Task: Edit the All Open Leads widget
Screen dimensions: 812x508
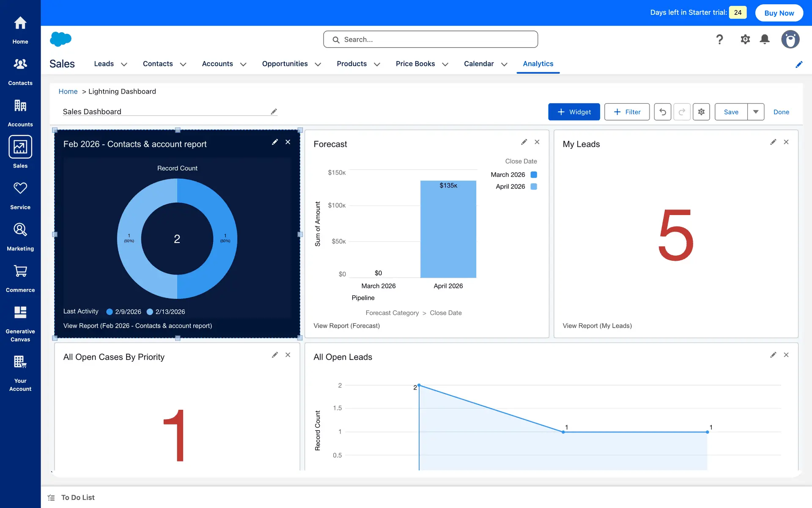Action: 773,355
